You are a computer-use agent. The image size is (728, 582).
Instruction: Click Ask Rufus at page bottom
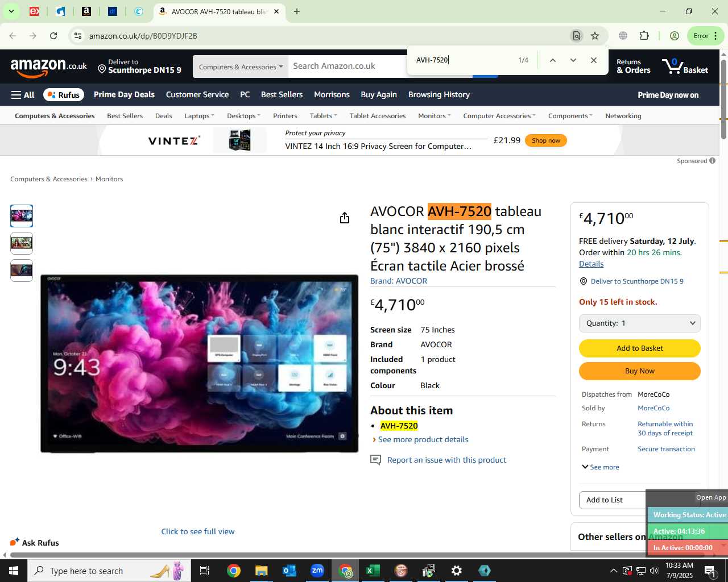pyautogui.click(x=35, y=543)
